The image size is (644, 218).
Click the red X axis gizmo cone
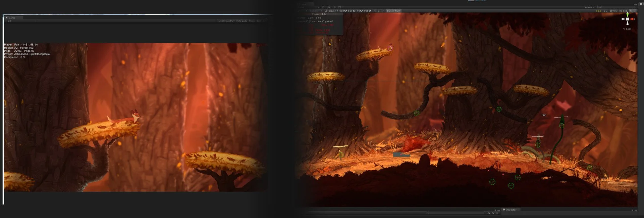coord(632,19)
